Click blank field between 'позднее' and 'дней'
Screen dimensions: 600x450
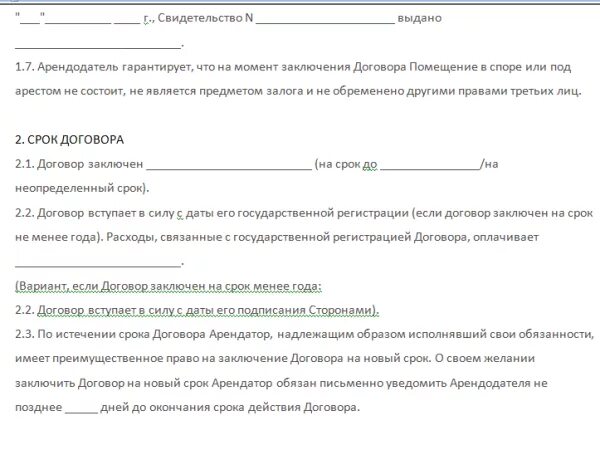pos(82,411)
